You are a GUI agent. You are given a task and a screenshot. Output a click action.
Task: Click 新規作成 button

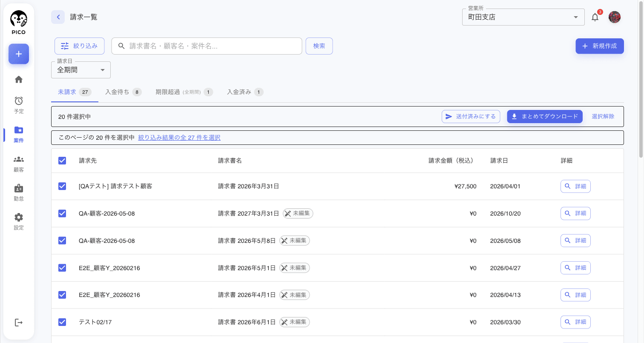pyautogui.click(x=600, y=46)
